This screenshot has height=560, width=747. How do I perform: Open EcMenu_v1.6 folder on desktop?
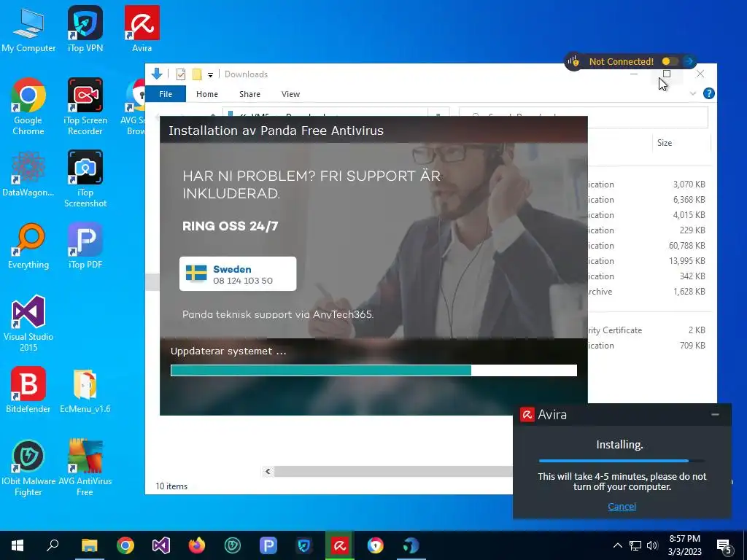(x=85, y=390)
